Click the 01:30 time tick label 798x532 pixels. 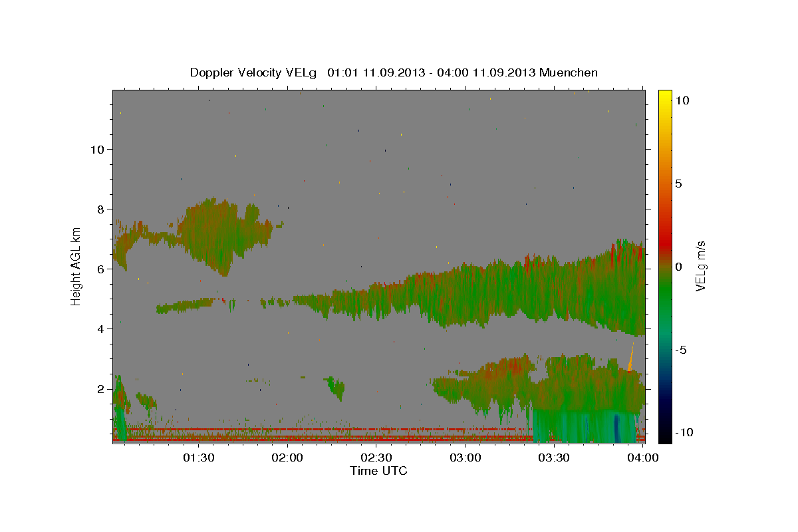pos(198,458)
